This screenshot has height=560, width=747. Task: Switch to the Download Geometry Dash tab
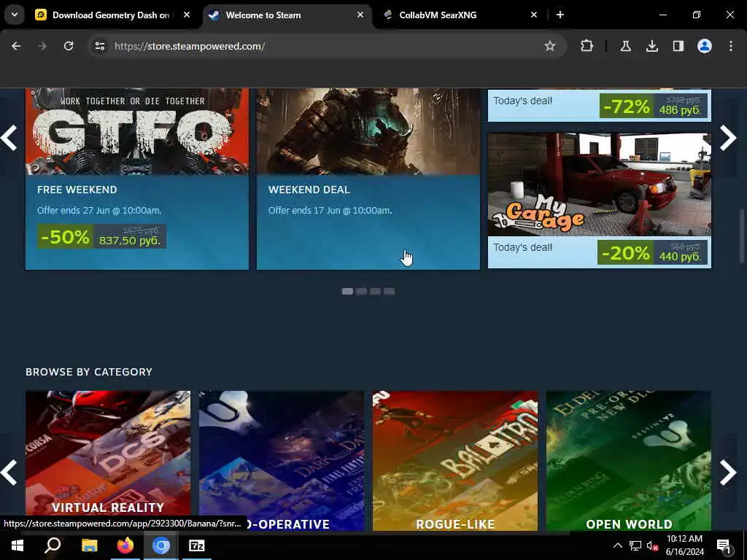[x=111, y=15]
